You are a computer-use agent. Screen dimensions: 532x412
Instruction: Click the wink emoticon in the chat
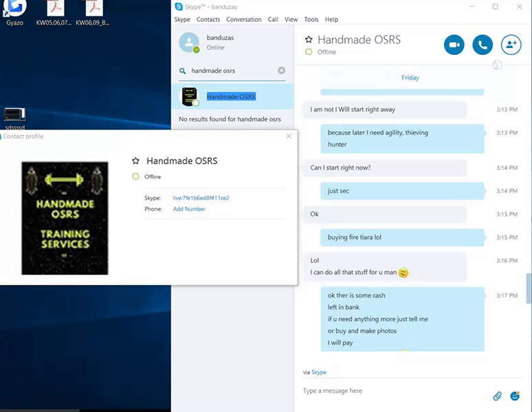pyautogui.click(x=403, y=273)
